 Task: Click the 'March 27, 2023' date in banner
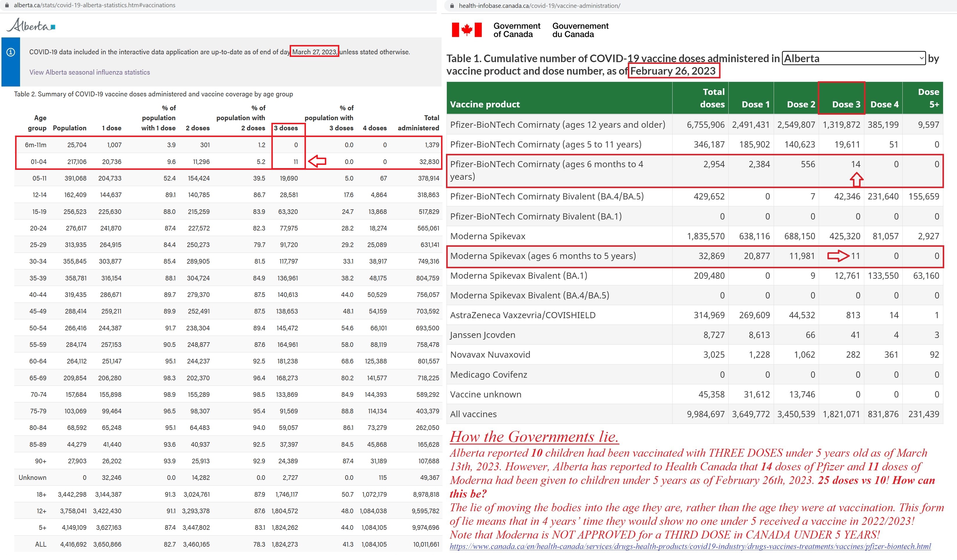coord(314,52)
